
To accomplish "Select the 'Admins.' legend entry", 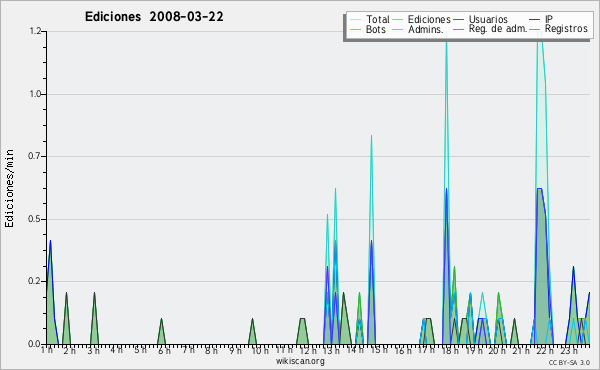I will pyautogui.click(x=426, y=29).
